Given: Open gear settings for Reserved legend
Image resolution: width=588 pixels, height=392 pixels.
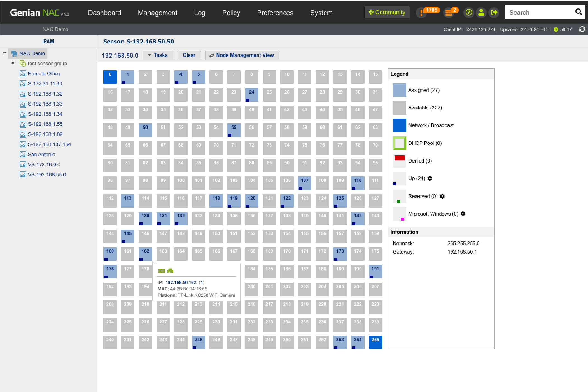Looking at the screenshot, I should click(x=442, y=196).
